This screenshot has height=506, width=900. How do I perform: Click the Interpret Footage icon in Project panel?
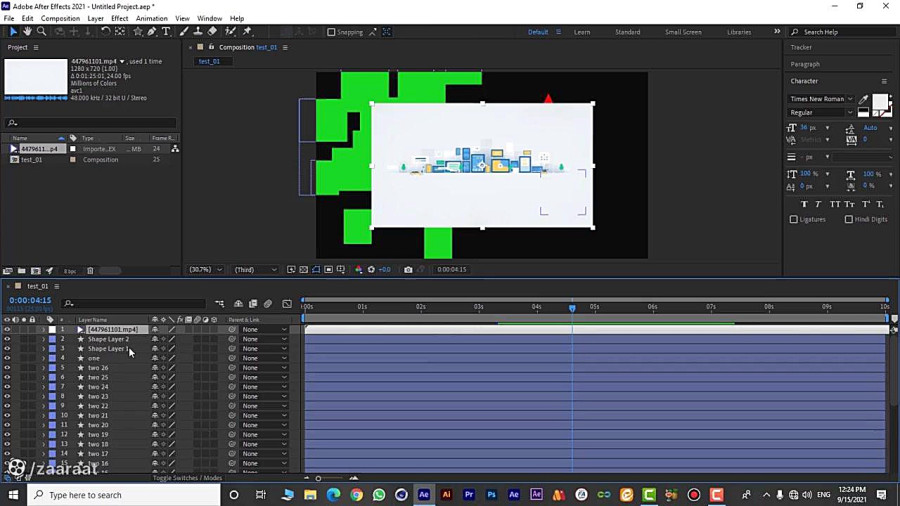click(7, 271)
